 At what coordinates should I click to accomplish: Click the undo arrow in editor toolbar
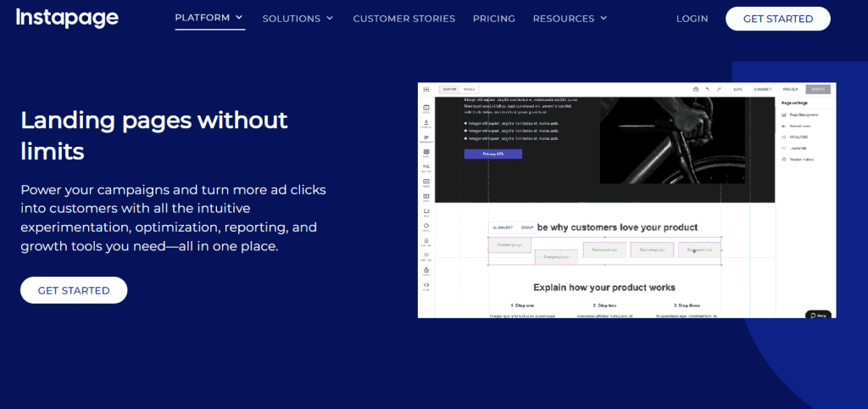(707, 89)
